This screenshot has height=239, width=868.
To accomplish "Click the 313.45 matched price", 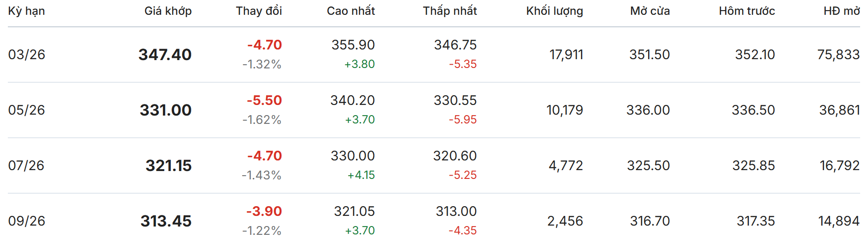I will (166, 221).
